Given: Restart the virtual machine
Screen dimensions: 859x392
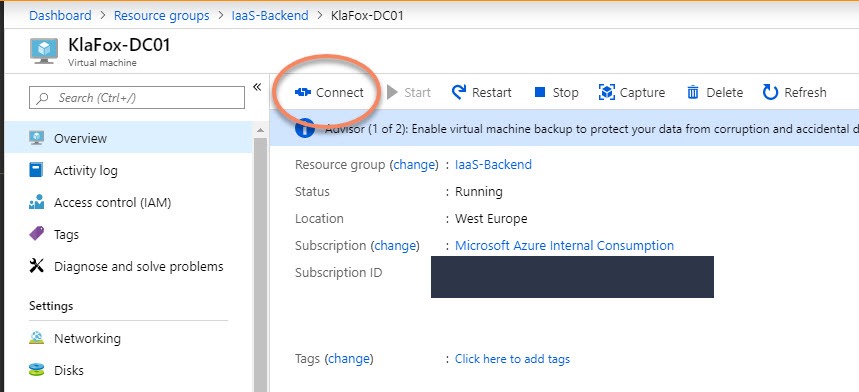Looking at the screenshot, I should tap(482, 93).
